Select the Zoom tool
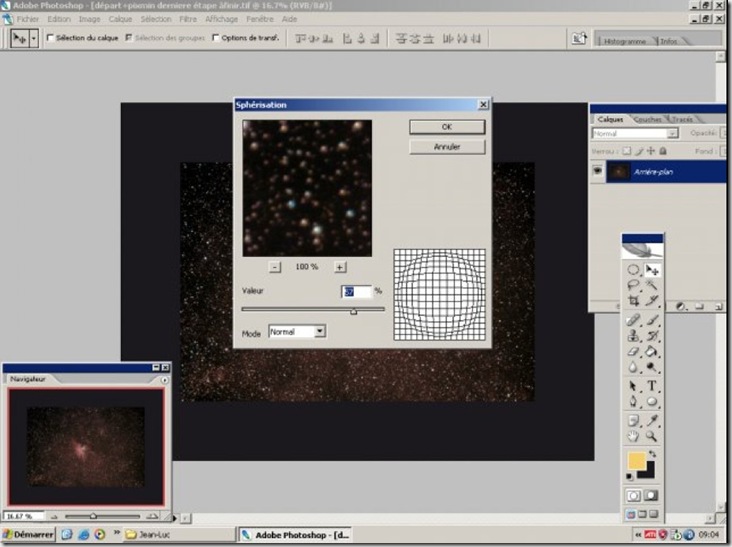732x547 pixels. pos(652,436)
